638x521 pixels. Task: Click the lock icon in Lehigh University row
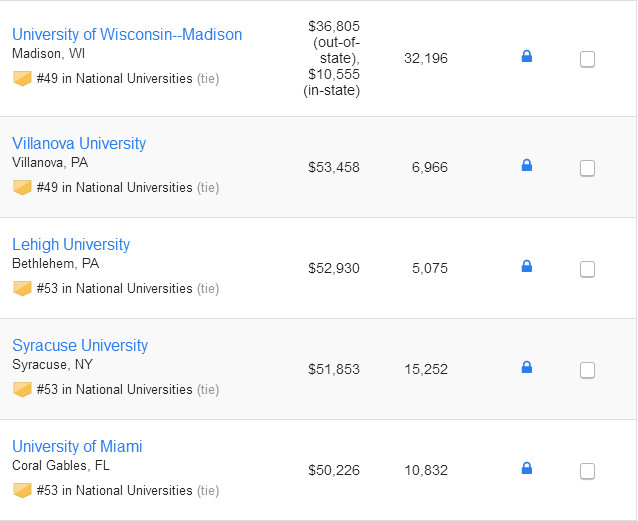point(527,266)
